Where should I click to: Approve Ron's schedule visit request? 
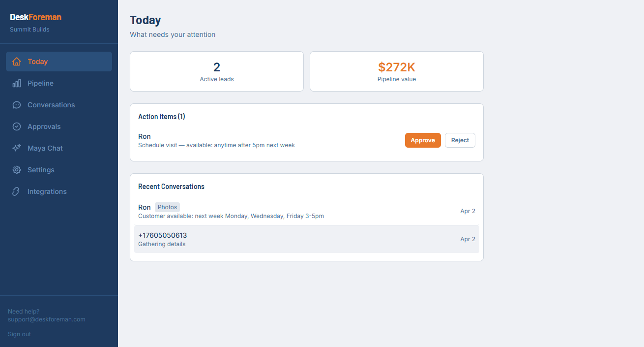click(423, 140)
